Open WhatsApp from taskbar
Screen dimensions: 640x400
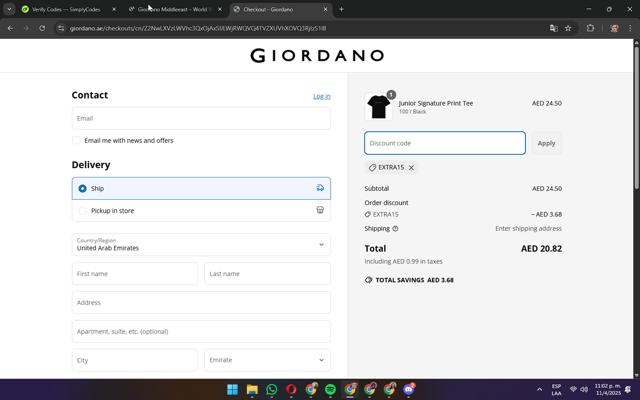[271, 389]
